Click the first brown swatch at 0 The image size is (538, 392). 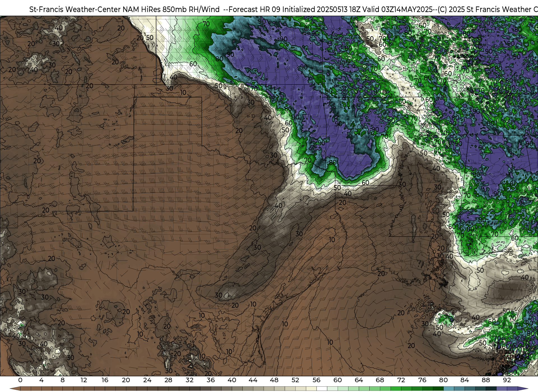tap(25, 389)
